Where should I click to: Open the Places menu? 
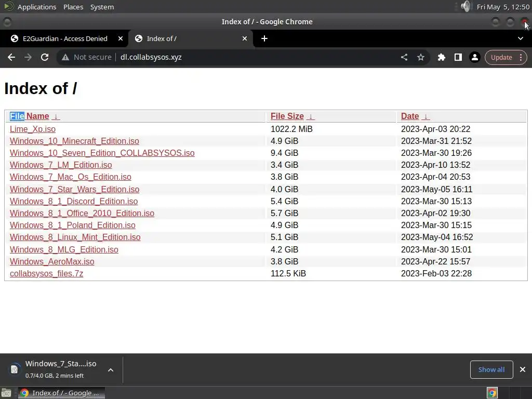click(73, 7)
